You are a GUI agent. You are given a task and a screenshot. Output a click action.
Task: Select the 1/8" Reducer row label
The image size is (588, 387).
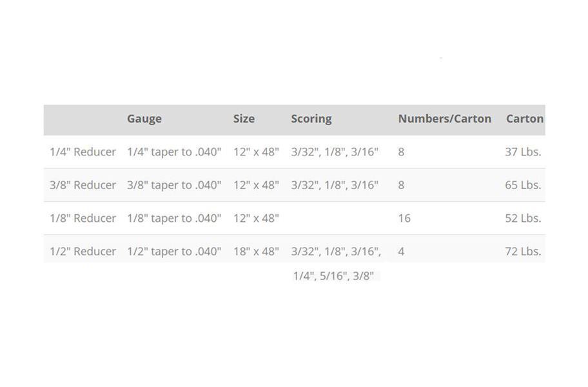pyautogui.click(x=83, y=218)
